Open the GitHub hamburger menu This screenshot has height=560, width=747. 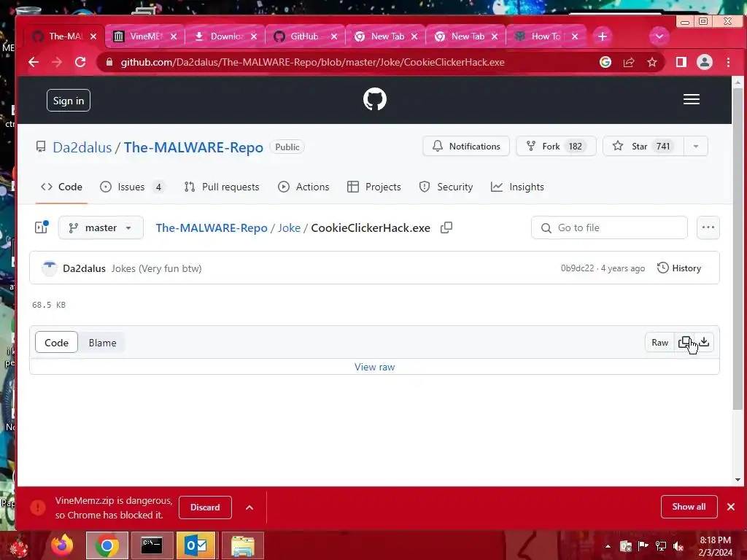coord(692,99)
